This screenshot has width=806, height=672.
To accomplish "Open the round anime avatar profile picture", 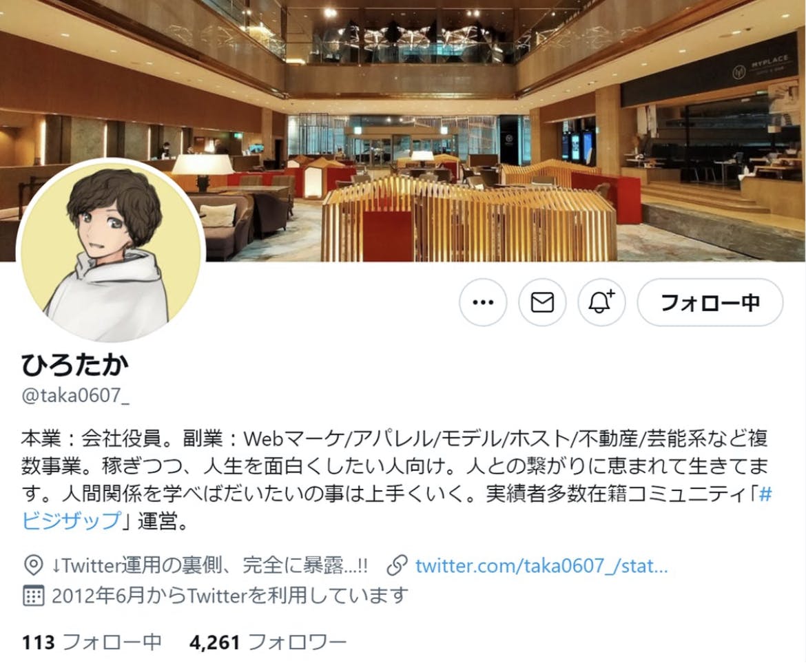I will coord(111,252).
